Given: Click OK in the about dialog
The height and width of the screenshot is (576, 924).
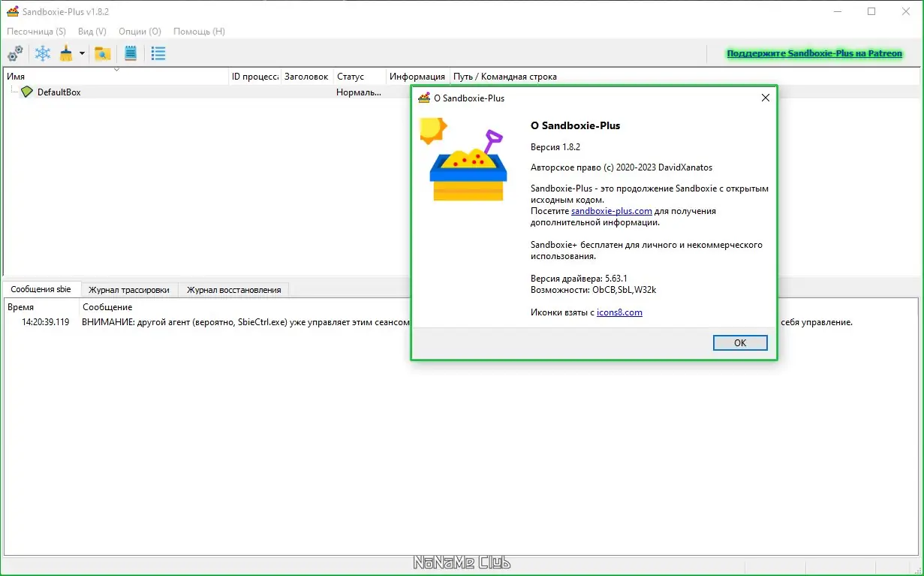Looking at the screenshot, I should point(740,342).
